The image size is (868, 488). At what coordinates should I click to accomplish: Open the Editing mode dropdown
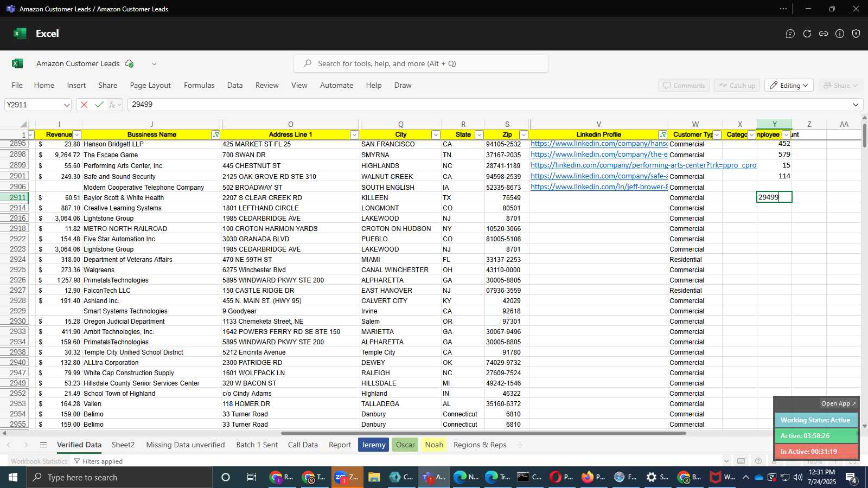click(789, 85)
